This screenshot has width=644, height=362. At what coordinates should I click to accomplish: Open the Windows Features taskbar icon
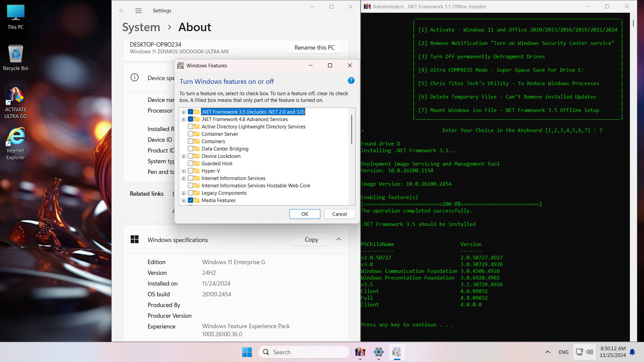tap(397, 352)
